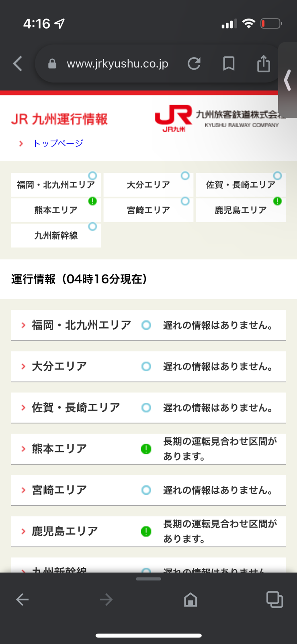Expand the 鹿児島エリア status row

pyautogui.click(x=148, y=531)
